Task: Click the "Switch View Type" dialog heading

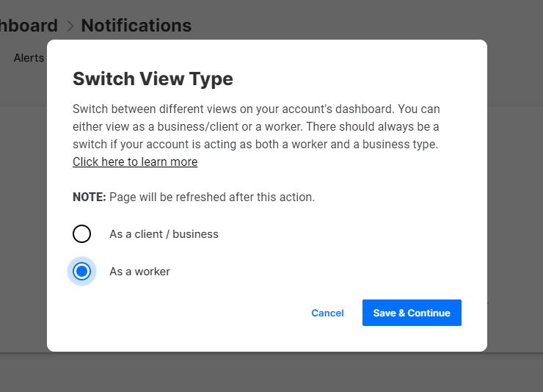Action: click(x=153, y=79)
